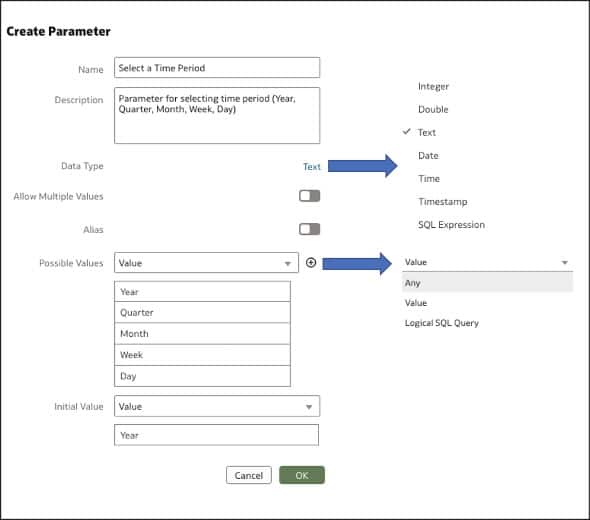Select Date in data type menu
Viewport: 590px width, 520px height.
428,155
